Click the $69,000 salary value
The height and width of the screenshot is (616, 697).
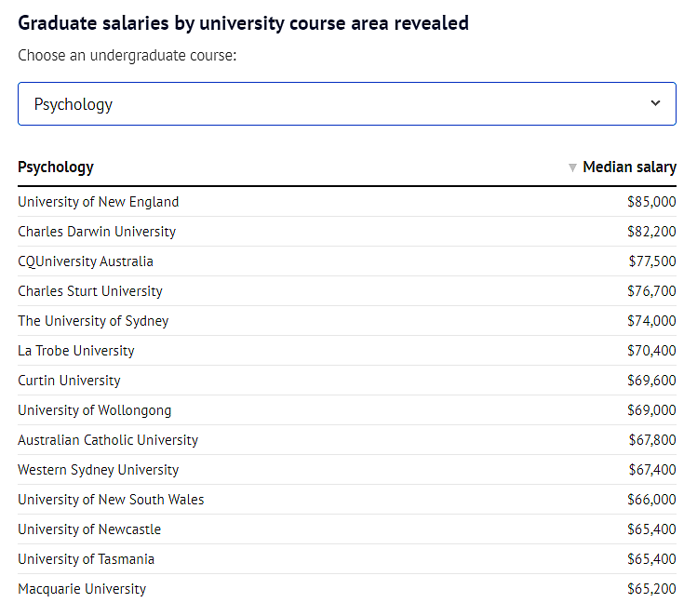(x=651, y=410)
